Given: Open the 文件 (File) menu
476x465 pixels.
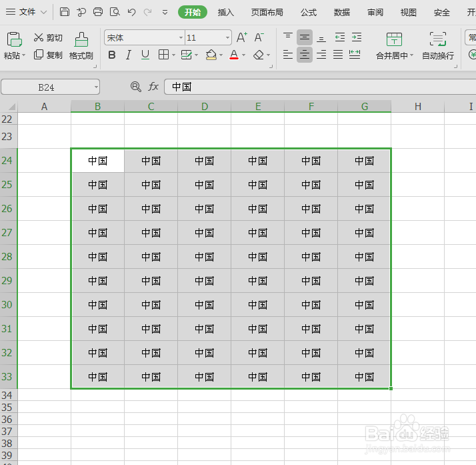Looking at the screenshot, I should [x=27, y=12].
